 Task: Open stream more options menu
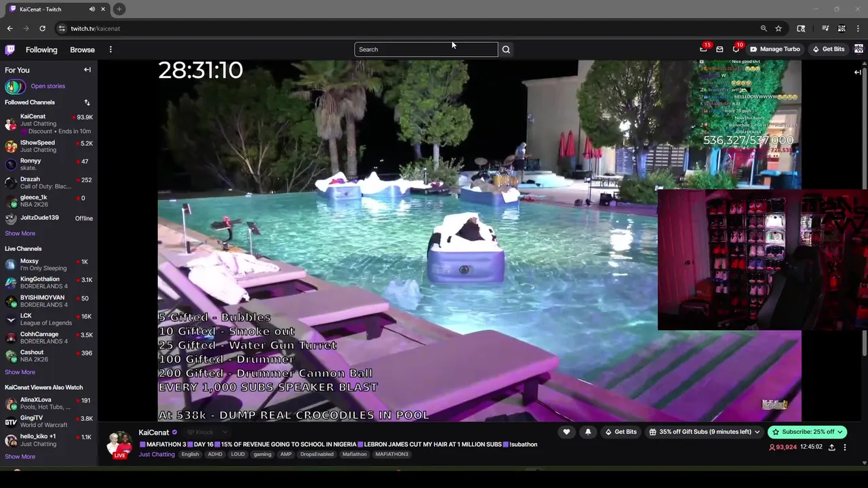click(x=845, y=447)
